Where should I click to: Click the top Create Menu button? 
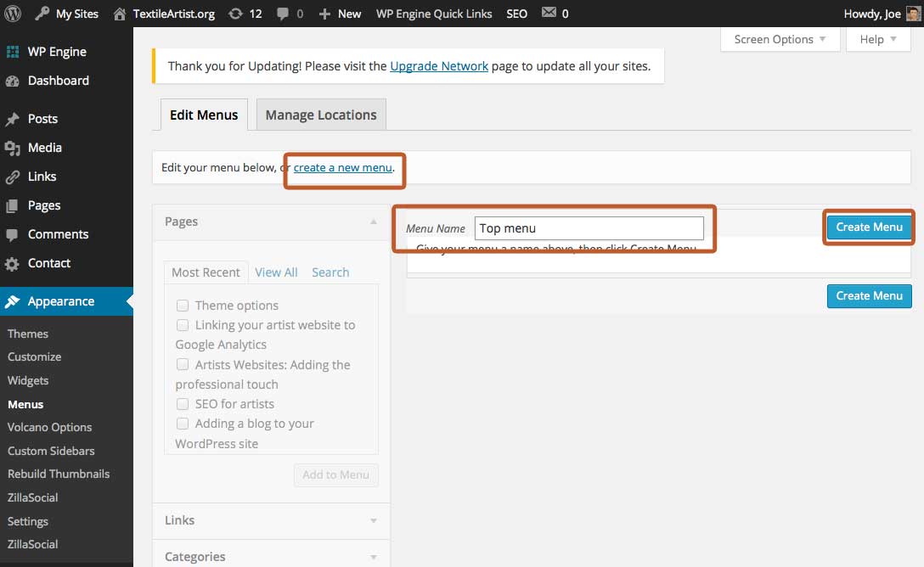[x=869, y=227]
